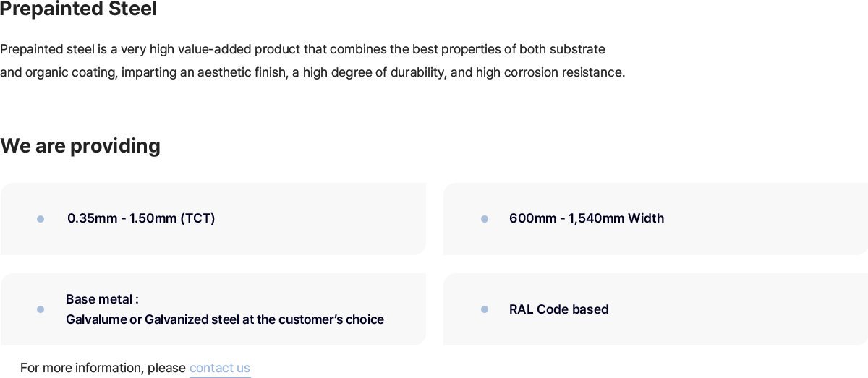Open the contact us link

(220, 368)
